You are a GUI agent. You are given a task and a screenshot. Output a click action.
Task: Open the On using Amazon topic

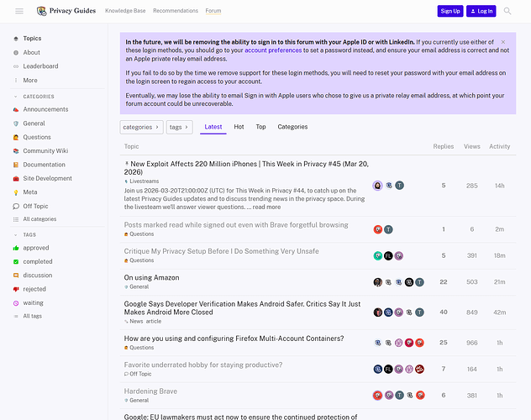151,278
